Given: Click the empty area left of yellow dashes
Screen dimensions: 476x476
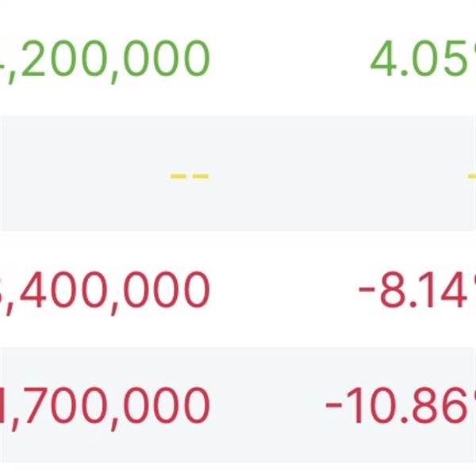Looking at the screenshot, I should tap(79, 175).
